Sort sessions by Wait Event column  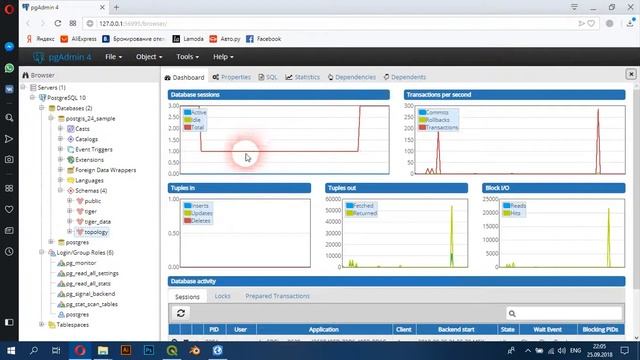(547, 329)
